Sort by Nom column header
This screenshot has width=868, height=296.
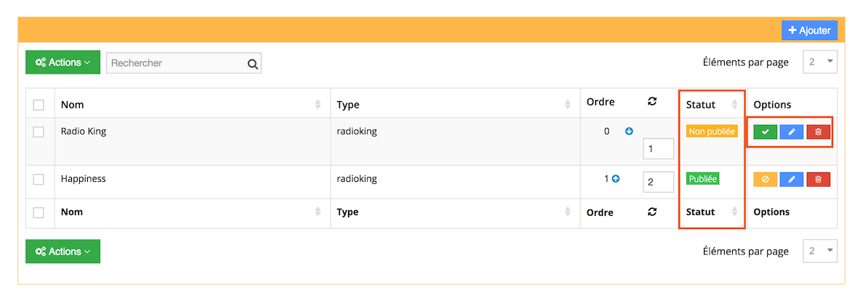(73, 104)
